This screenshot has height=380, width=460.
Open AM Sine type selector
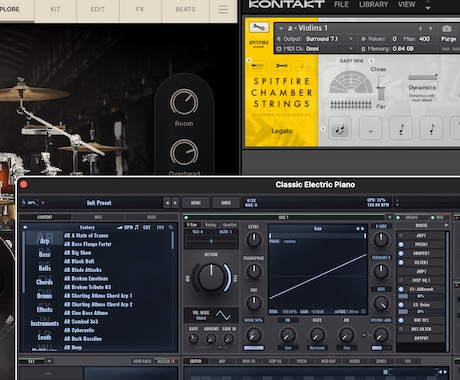347,348
